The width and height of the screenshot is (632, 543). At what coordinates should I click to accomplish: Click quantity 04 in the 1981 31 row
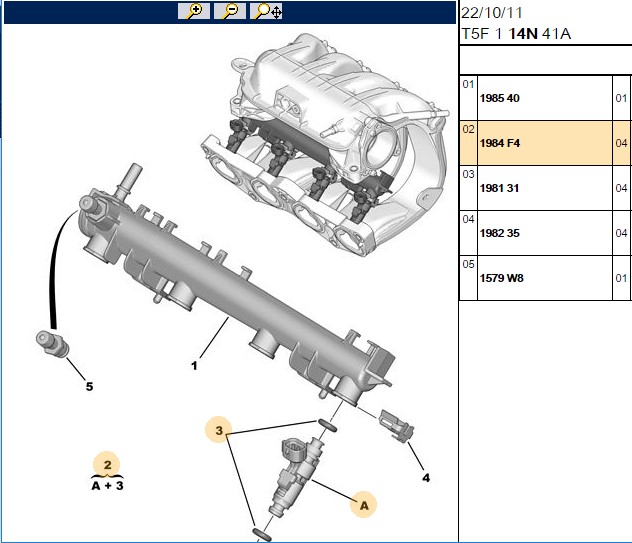point(621,188)
